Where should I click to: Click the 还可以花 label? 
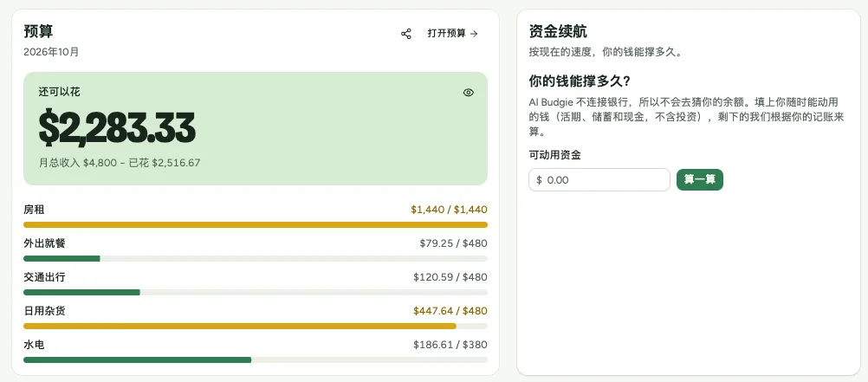coord(59,92)
